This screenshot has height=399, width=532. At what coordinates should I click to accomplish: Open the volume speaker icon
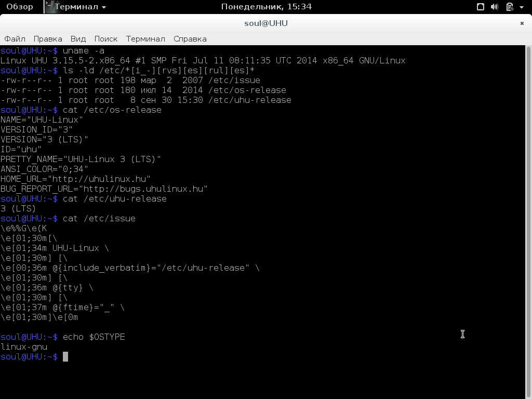click(495, 7)
